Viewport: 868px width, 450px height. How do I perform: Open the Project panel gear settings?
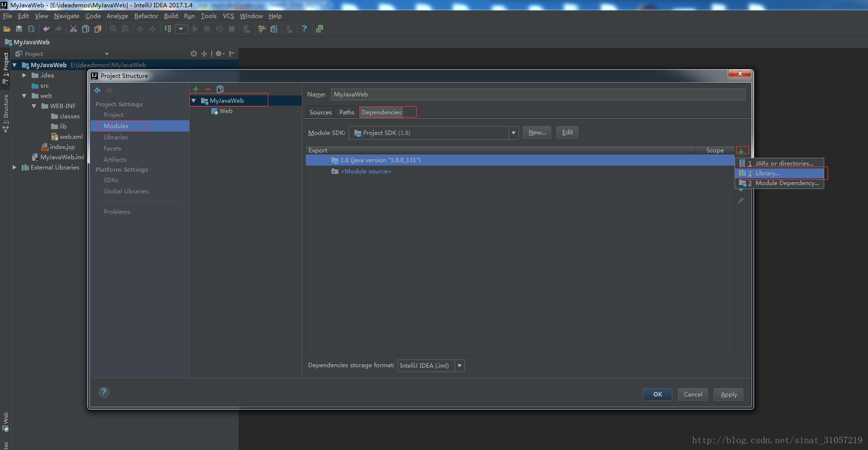point(220,54)
